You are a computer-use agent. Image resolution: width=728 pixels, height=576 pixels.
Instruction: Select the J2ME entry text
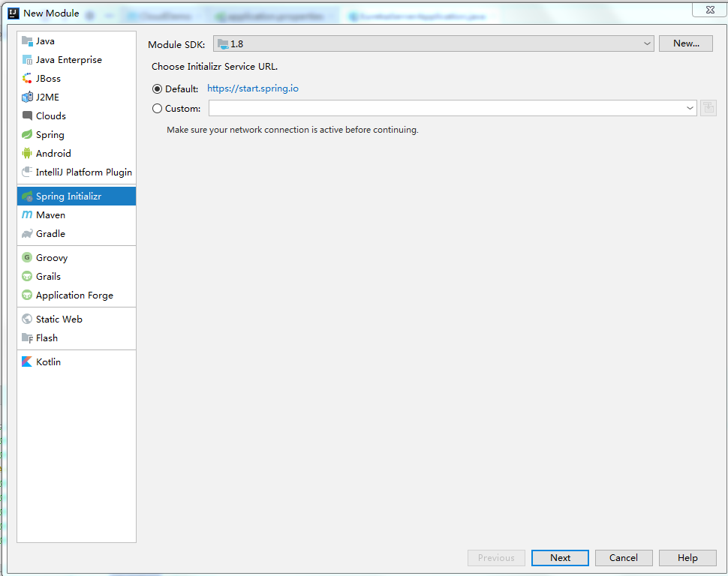pyautogui.click(x=47, y=97)
